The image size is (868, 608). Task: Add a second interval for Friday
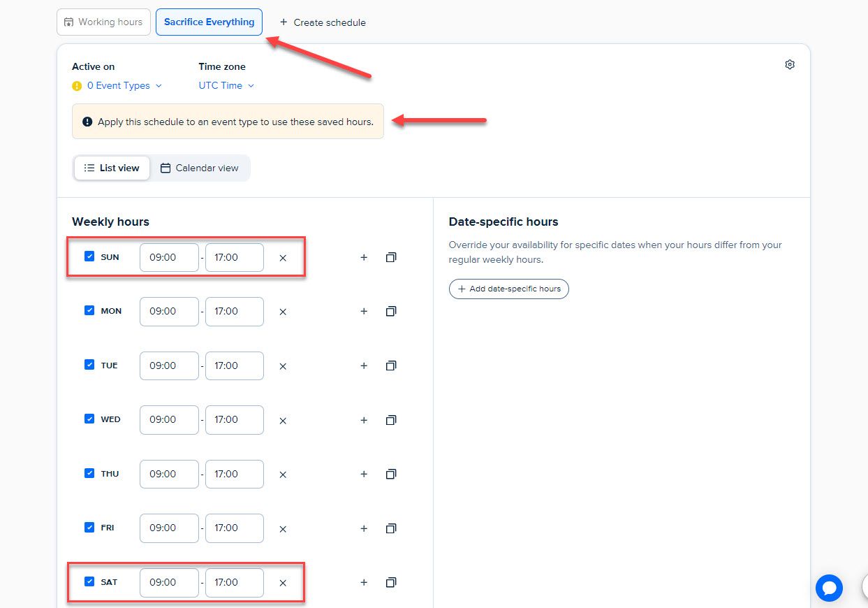pyautogui.click(x=364, y=528)
